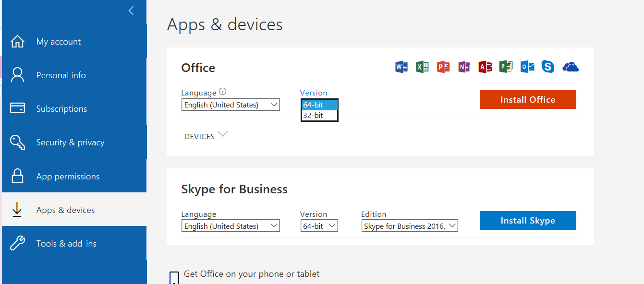Open Skype for Business Version dropdown
Image resolution: width=644 pixels, height=284 pixels.
tap(319, 226)
